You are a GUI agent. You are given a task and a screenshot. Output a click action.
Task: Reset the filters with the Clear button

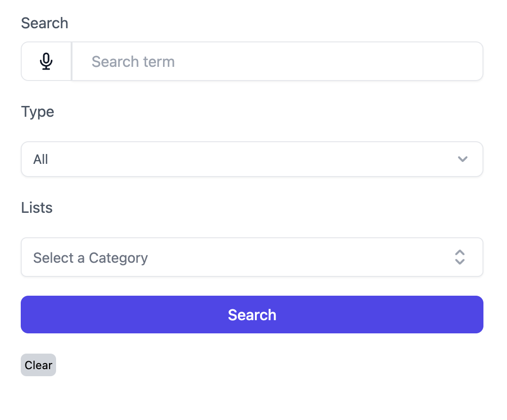pyautogui.click(x=38, y=365)
